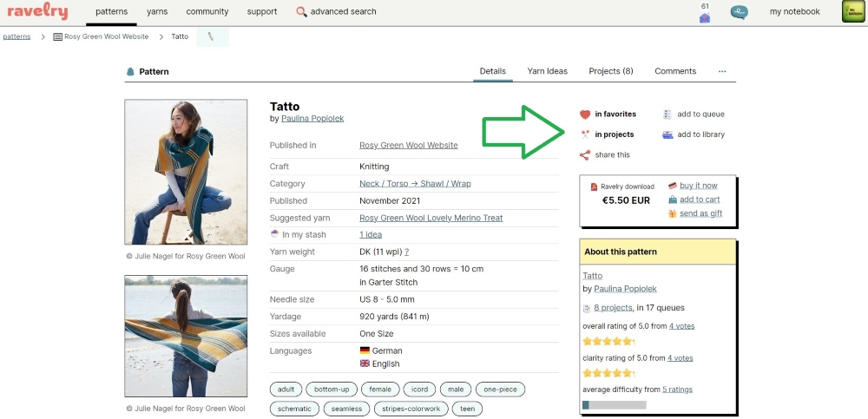Open Neck / Torso → Shawl / Wrap category
868x419 pixels.
coord(415,184)
